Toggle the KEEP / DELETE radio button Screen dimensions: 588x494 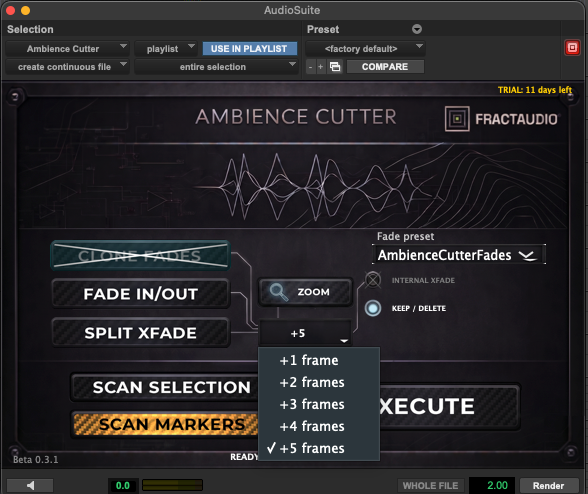coord(373,308)
